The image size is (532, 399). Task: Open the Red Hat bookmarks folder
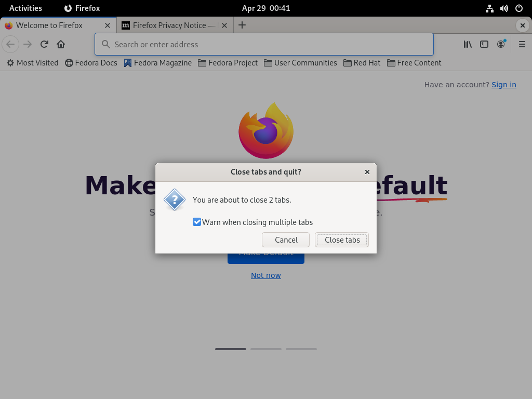[x=362, y=63]
